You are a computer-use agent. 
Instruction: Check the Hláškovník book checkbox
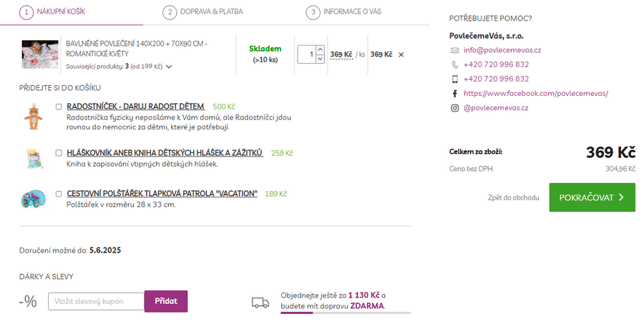[59, 153]
